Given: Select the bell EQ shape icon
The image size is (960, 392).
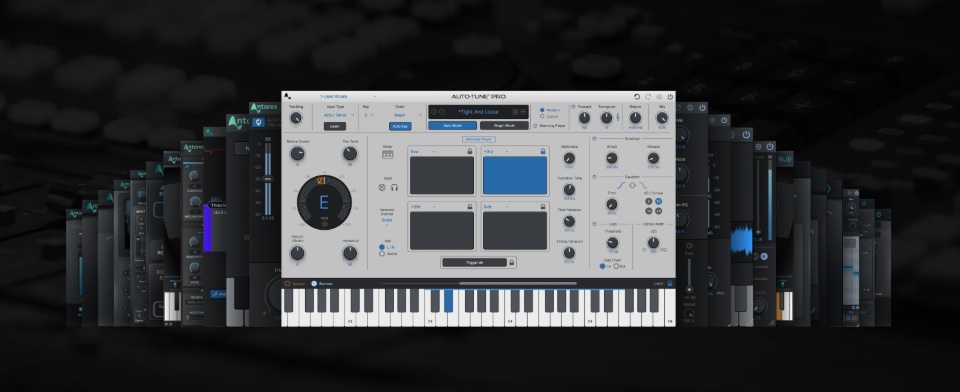Looking at the screenshot, I should [632, 185].
